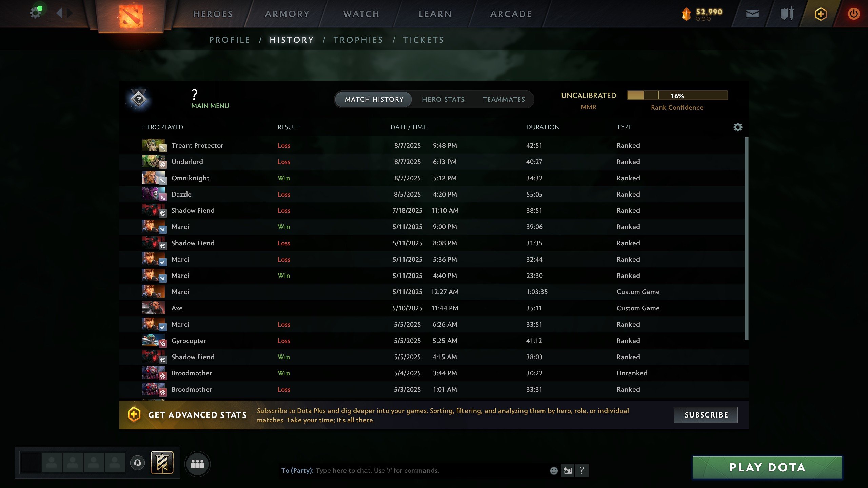This screenshot has height=488, width=868.
Task: Switch to TEAMMATES view
Action: [x=504, y=99]
